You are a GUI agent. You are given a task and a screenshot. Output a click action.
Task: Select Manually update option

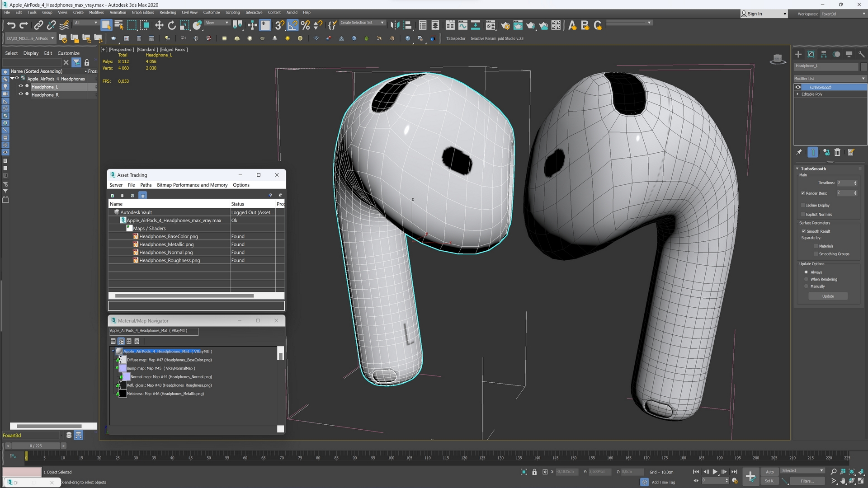point(806,286)
